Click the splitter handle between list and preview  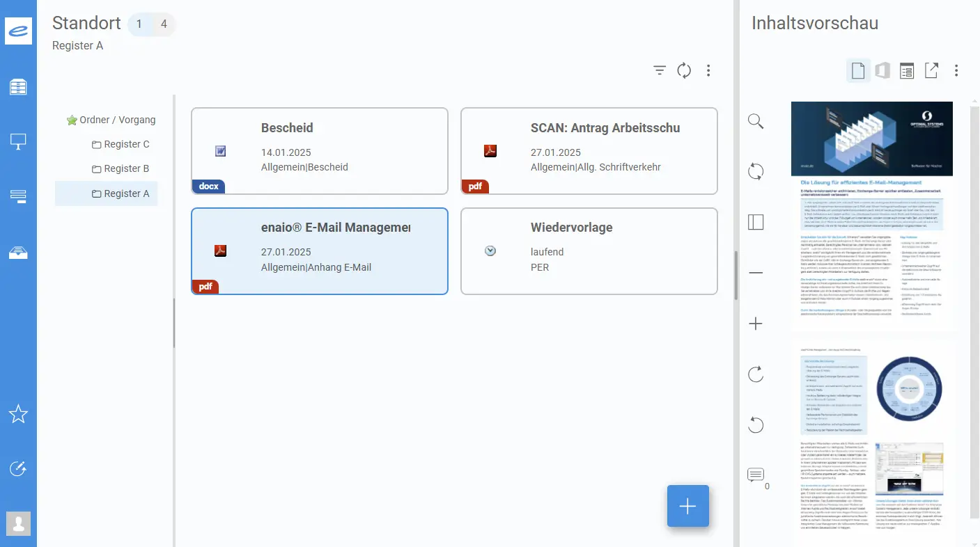pyautogui.click(x=736, y=275)
